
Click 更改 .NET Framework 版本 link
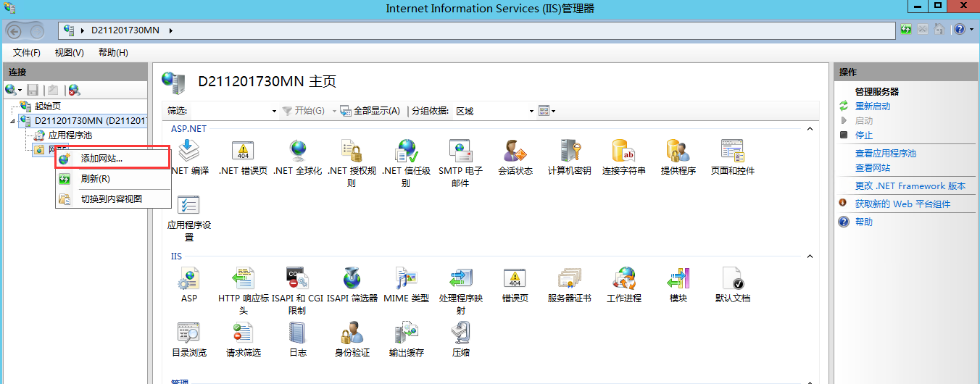[x=910, y=186]
